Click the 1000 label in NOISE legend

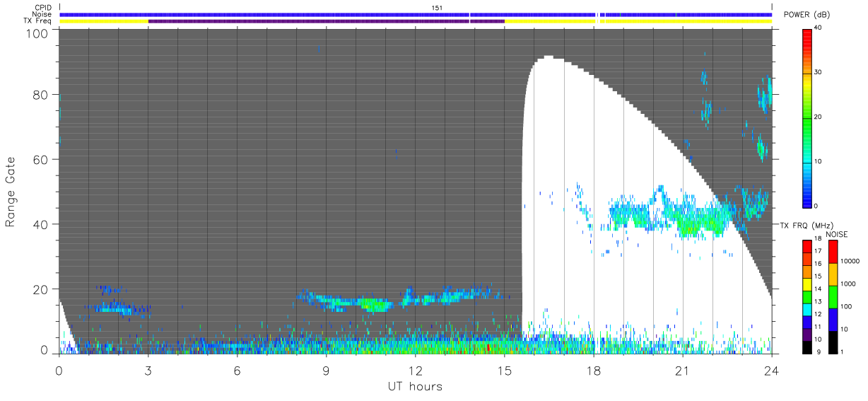click(x=849, y=284)
